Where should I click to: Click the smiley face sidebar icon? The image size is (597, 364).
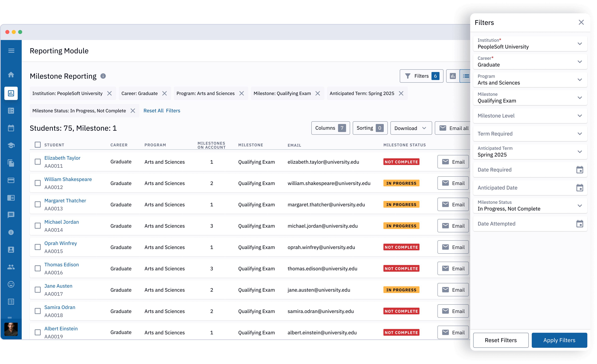11,284
